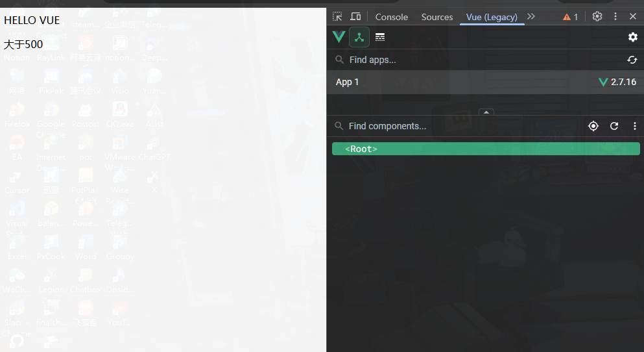Click the Vue logo icon
644x352 pixels.
coord(339,37)
